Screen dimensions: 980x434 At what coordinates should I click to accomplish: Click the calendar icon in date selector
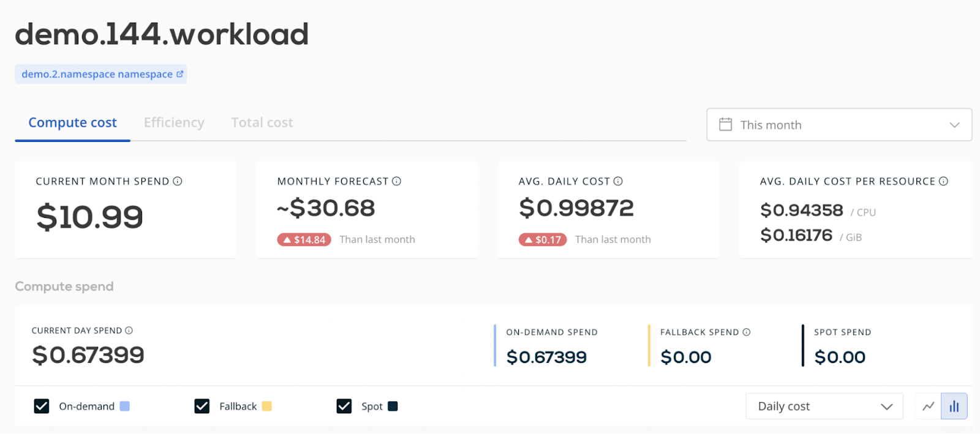725,124
